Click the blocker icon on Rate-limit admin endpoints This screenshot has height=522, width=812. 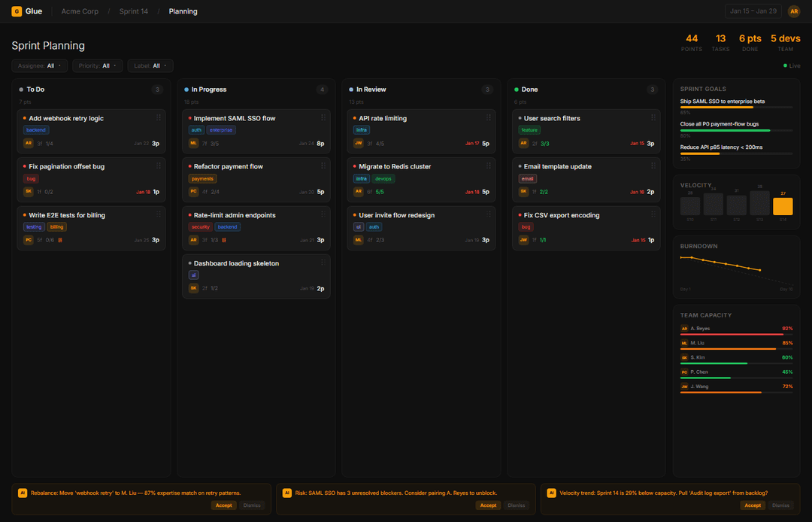[x=225, y=240]
